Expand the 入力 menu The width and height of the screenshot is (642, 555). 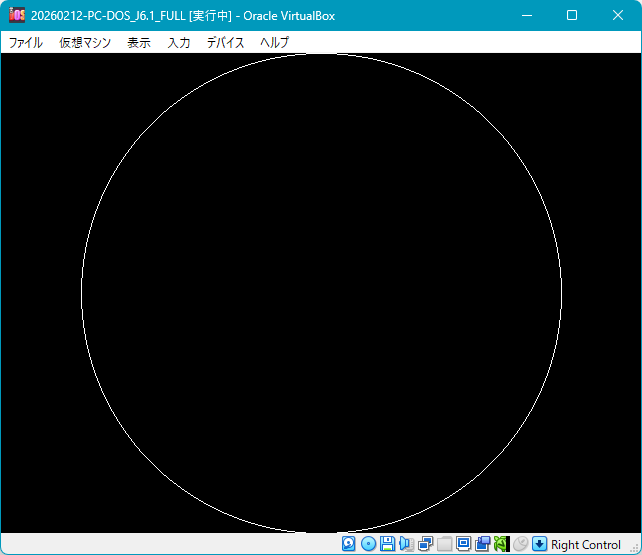point(179,43)
